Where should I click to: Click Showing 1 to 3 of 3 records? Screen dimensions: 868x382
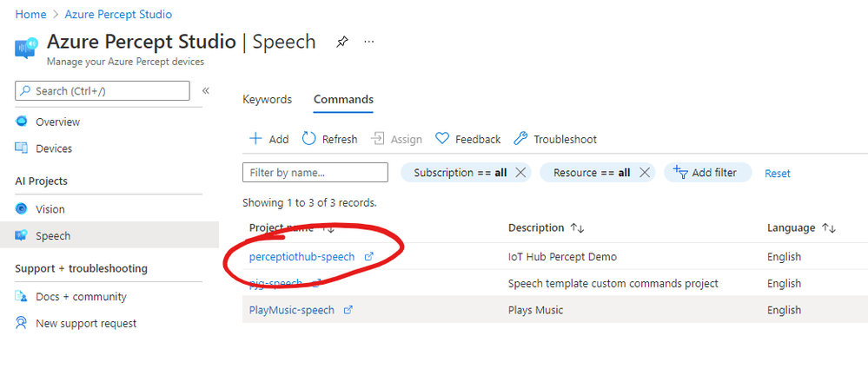[309, 203]
